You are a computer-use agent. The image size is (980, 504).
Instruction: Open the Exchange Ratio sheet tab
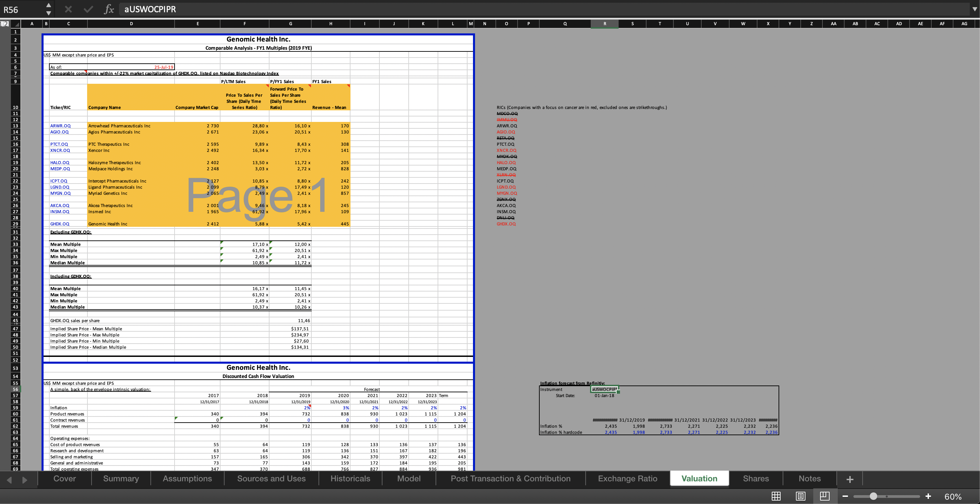(x=627, y=478)
